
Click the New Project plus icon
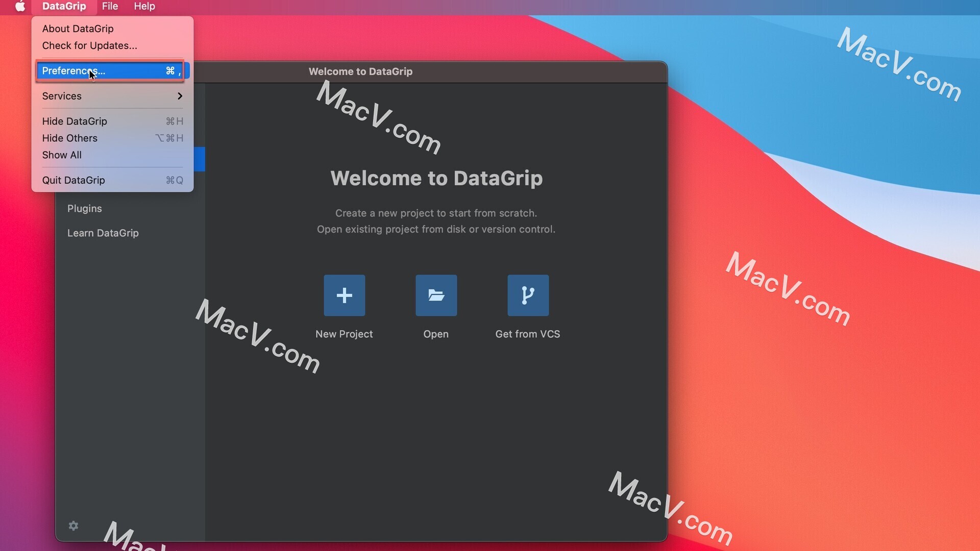[x=344, y=295]
